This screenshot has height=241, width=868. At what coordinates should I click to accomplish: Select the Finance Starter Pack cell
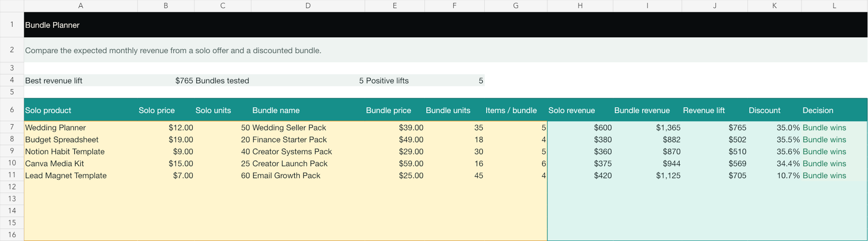click(x=308, y=139)
